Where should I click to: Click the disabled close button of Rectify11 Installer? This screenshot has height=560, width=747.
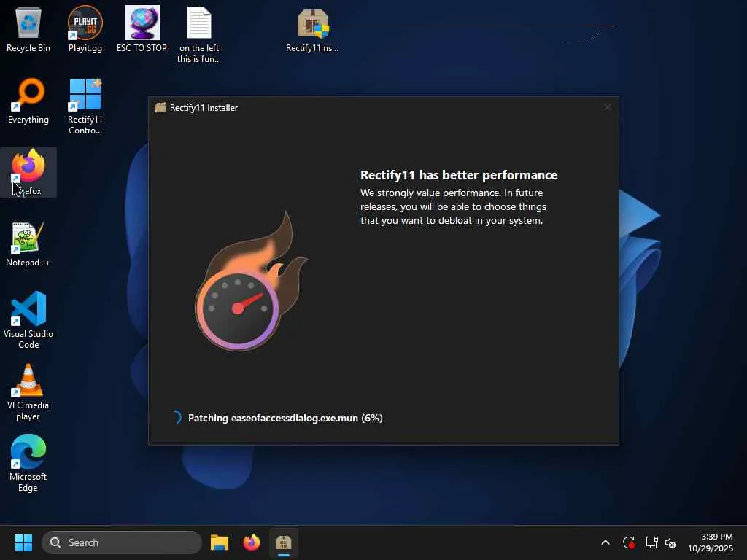tap(608, 108)
